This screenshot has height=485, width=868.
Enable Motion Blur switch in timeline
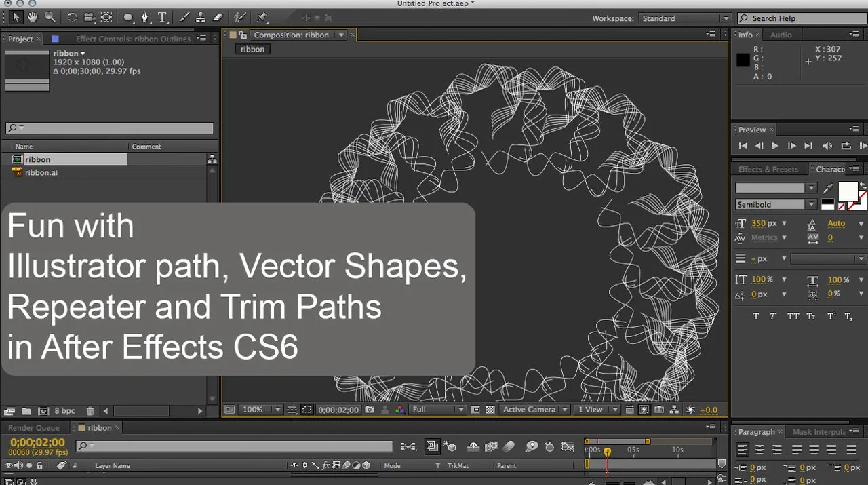509,446
